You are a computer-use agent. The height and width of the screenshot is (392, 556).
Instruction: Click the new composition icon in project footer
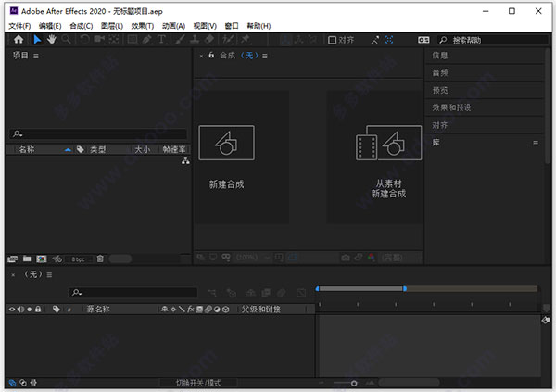42,259
